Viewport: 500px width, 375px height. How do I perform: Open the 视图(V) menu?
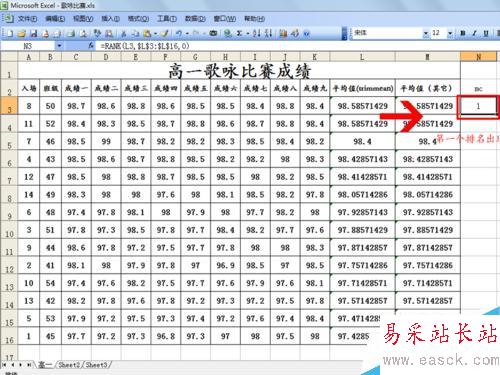click(x=83, y=19)
